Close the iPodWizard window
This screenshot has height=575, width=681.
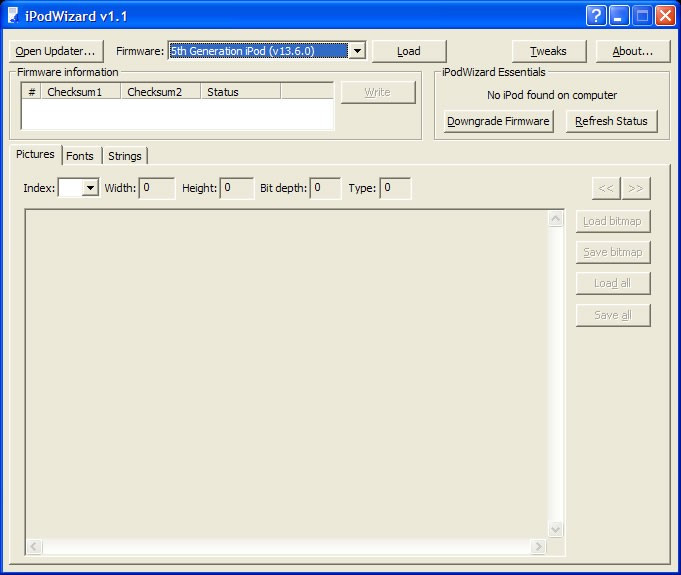pos(665,16)
